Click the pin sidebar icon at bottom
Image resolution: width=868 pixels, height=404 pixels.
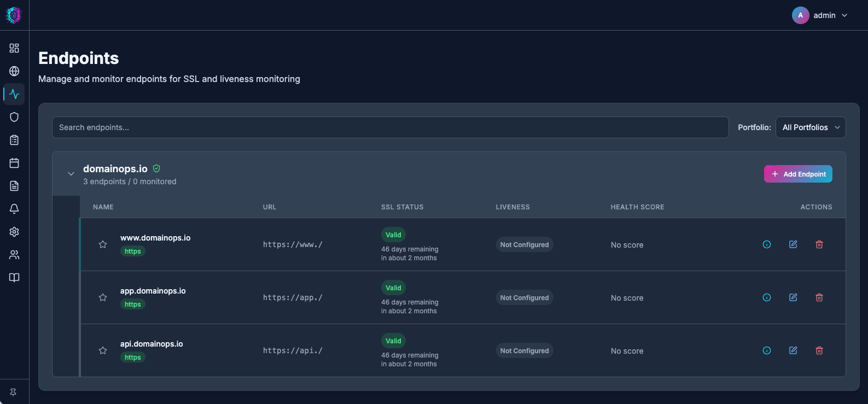click(13, 392)
